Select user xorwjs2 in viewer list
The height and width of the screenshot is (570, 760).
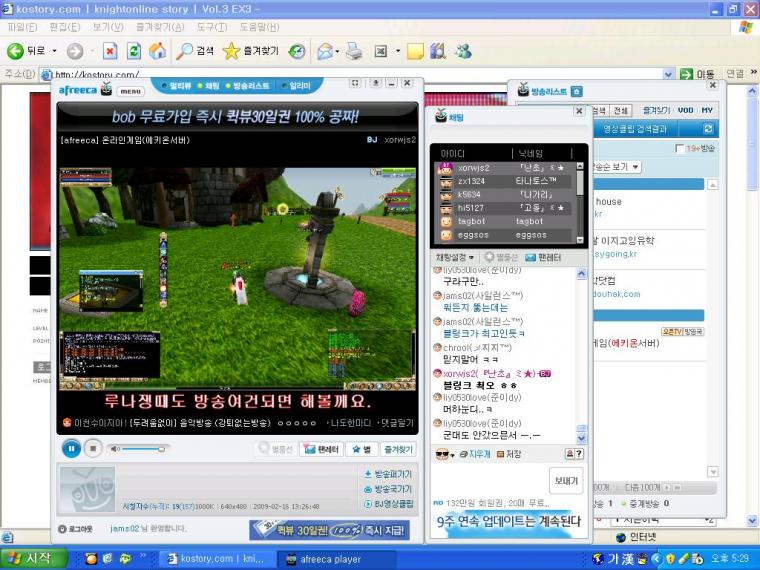tap(505, 168)
